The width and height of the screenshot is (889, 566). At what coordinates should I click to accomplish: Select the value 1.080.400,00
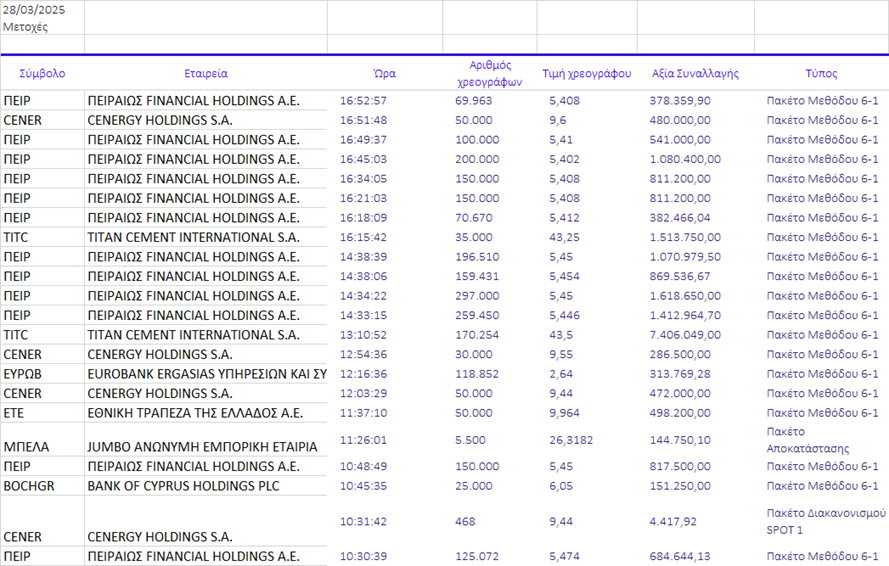coord(685,159)
